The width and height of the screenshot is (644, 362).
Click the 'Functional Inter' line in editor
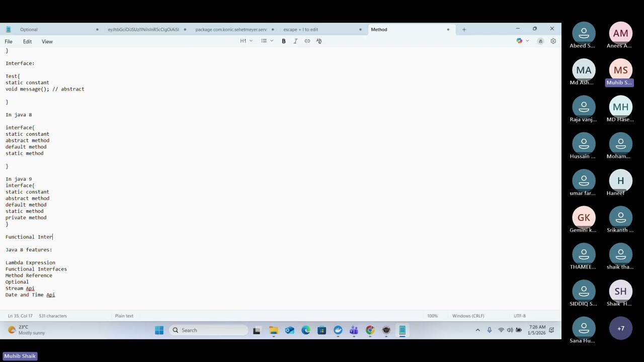click(x=29, y=237)
